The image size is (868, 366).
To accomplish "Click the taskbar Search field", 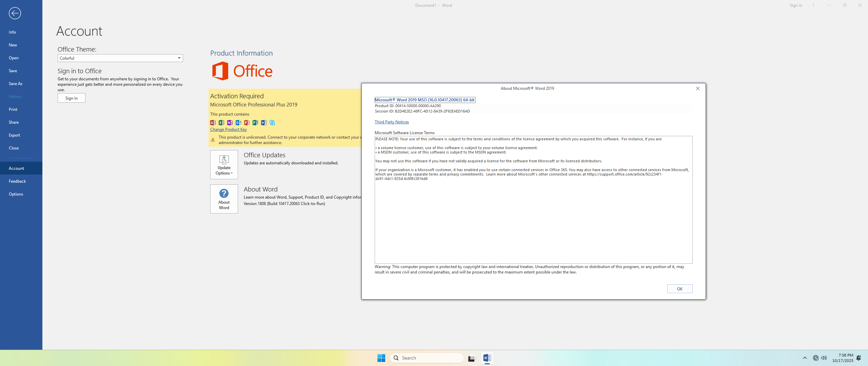I will (x=427, y=358).
